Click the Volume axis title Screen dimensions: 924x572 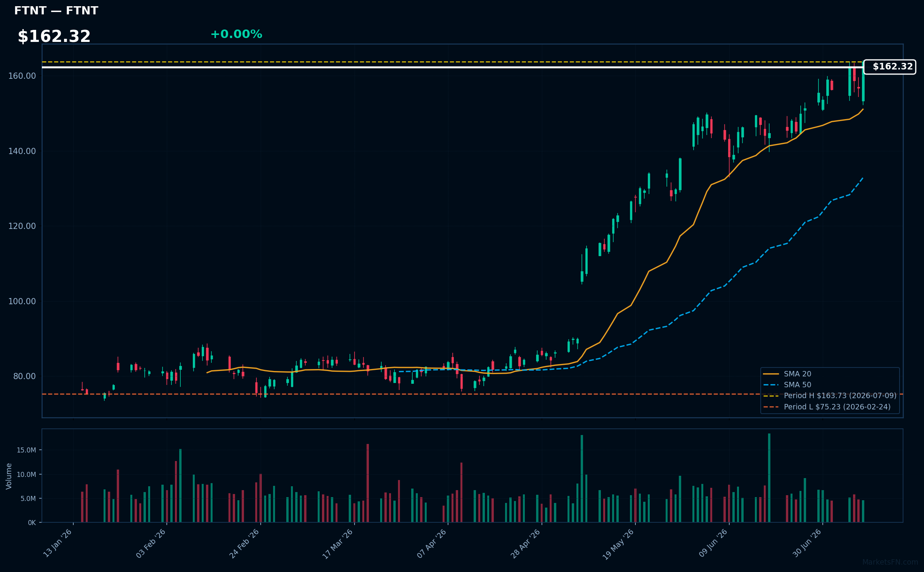(x=9, y=476)
